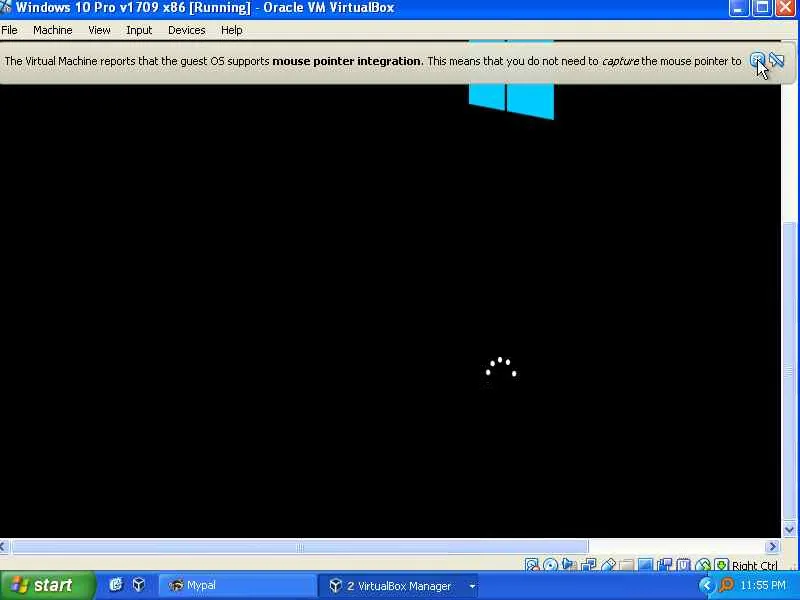
Task: Click the VirtualBox window title bar icon
Action: 6,7
